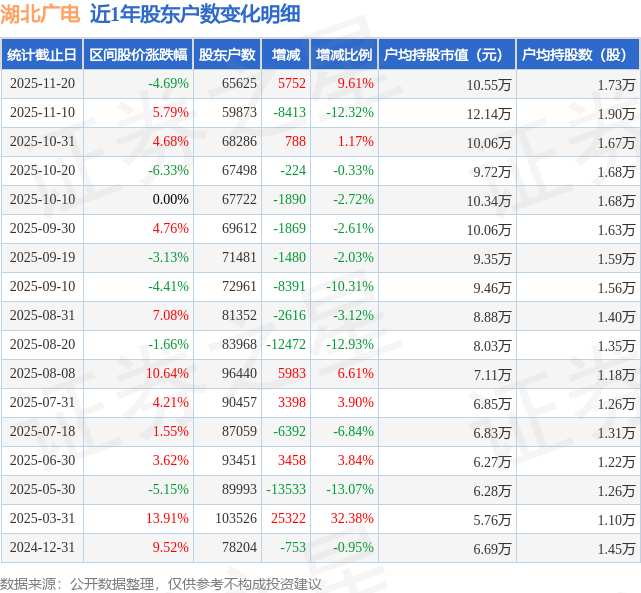
Task: Click the price change value 0.00%
Action: [170, 199]
